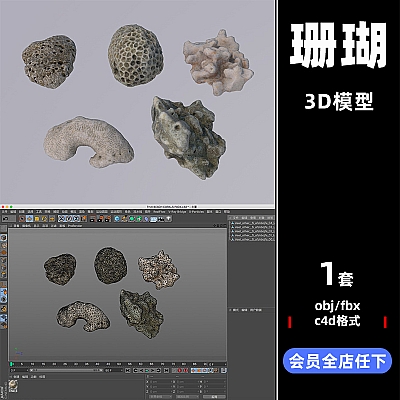Click the Apply button in Coordinates panel
This screenshot has height=400, width=400.
click(x=214, y=397)
